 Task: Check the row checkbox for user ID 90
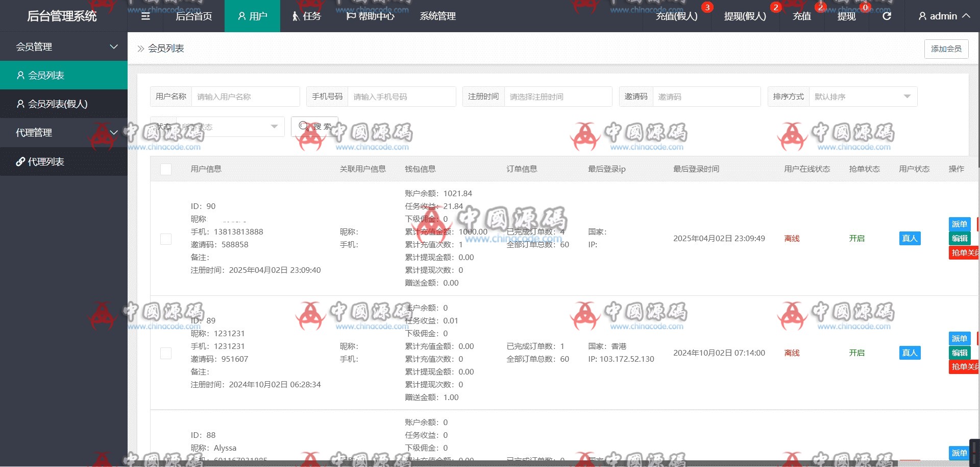166,239
